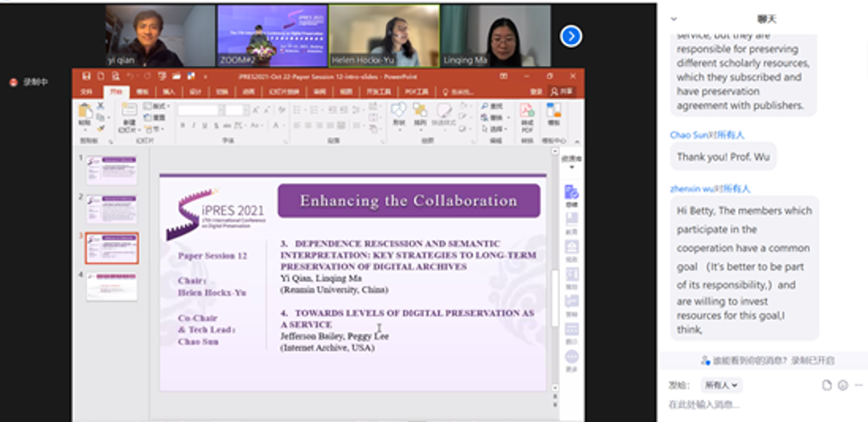Open the 所有人 recipient dropdown in chat
This screenshot has width=868, height=422.
(722, 385)
